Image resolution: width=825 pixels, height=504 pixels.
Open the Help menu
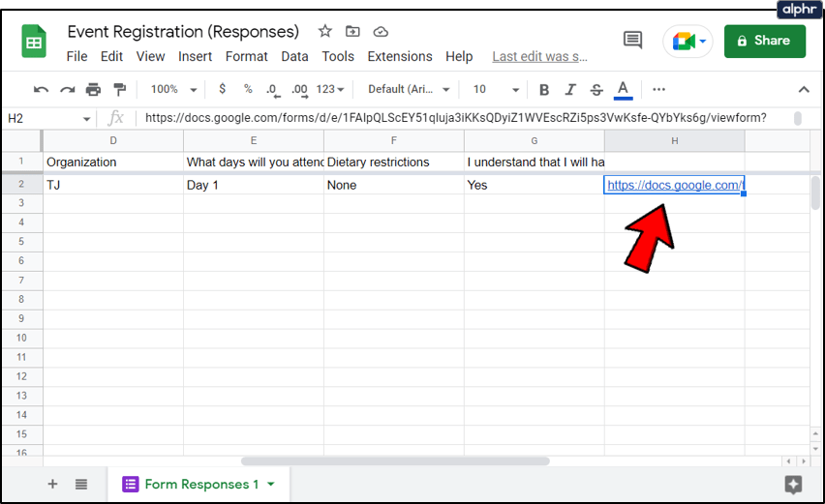coord(459,56)
